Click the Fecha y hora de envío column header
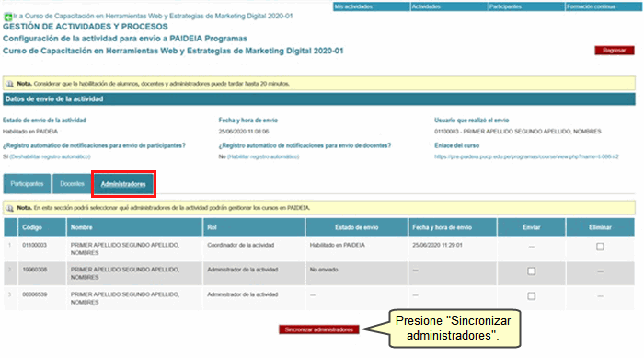 (x=453, y=227)
